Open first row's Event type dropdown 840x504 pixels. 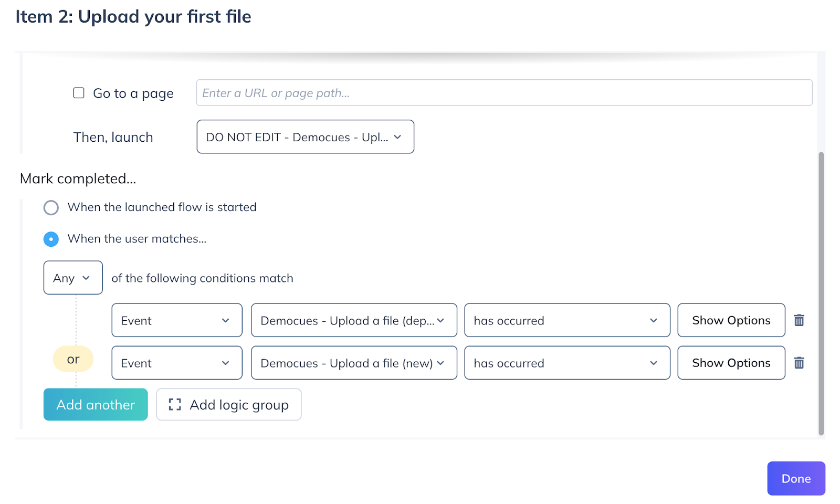point(176,320)
